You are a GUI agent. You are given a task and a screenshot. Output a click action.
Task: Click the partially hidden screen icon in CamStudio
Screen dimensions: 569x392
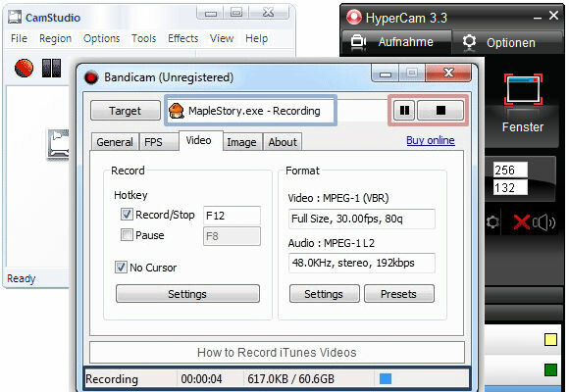[x=58, y=144]
